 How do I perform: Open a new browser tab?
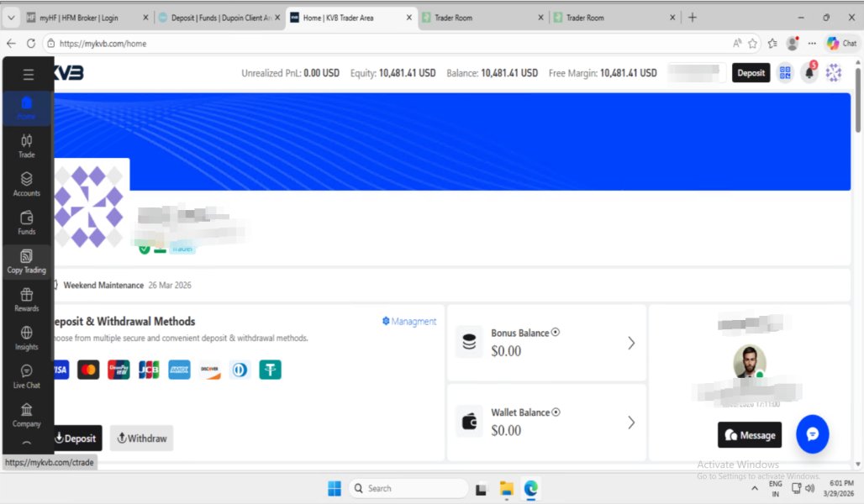coord(692,18)
